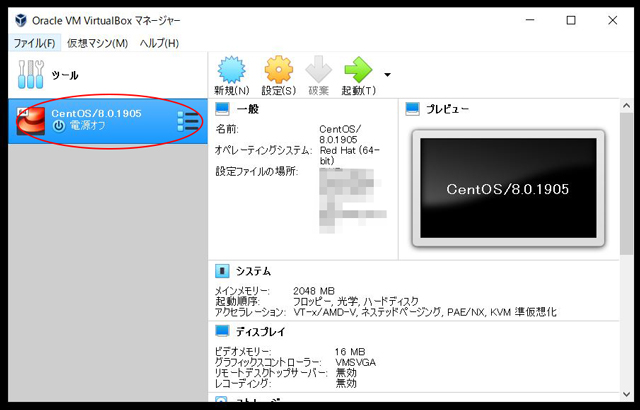Start the VM with 起動 arrow
The width and height of the screenshot is (640, 410).
pos(358,70)
